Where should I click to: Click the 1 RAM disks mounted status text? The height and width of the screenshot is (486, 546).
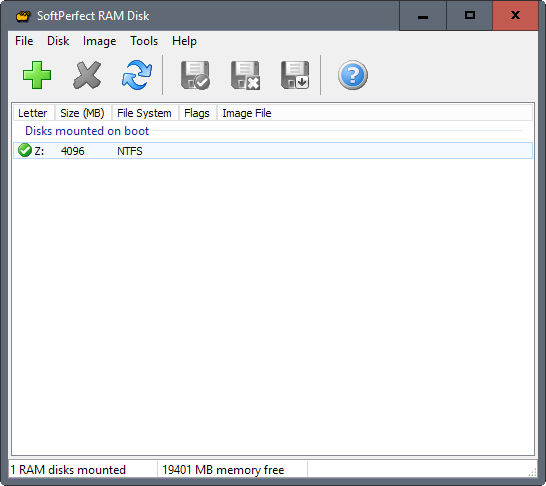[x=68, y=470]
